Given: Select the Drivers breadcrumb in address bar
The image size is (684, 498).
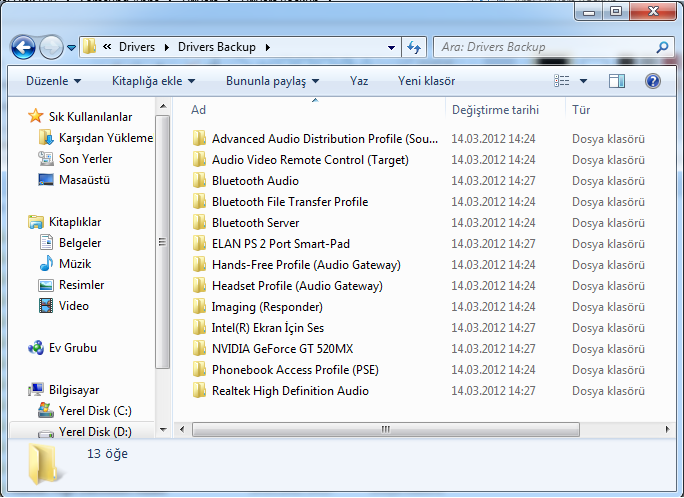Looking at the screenshot, I should pyautogui.click(x=137, y=47).
